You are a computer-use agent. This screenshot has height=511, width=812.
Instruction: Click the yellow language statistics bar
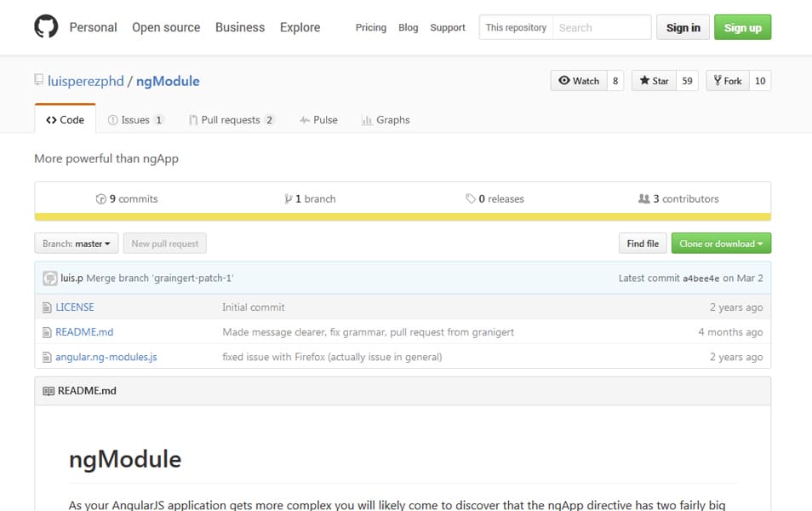(x=403, y=217)
